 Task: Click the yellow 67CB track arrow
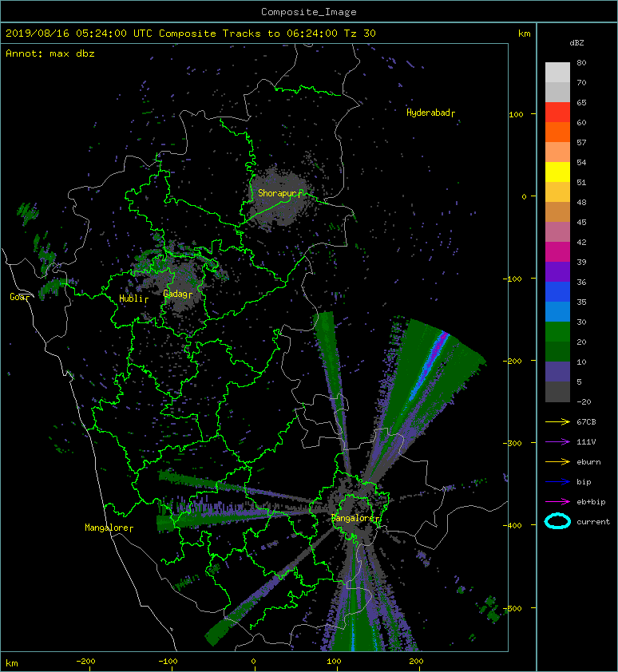[557, 421]
